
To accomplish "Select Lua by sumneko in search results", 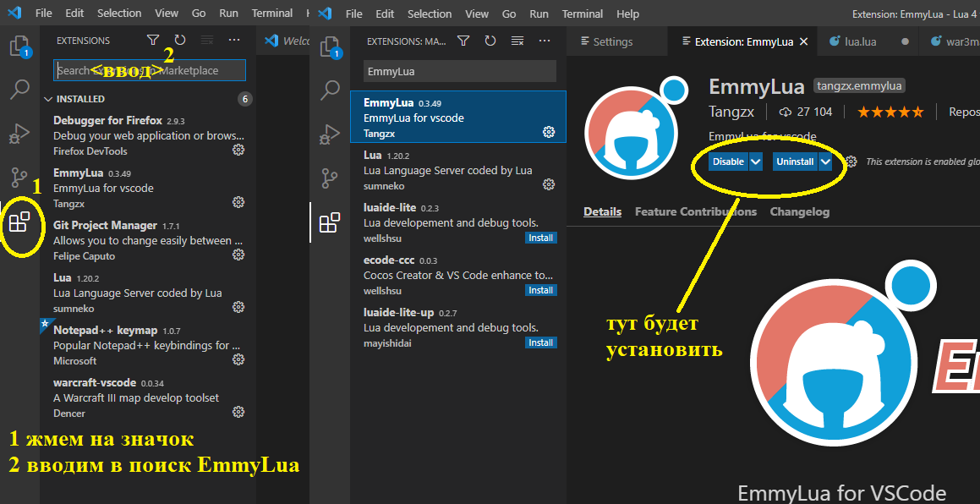I will 458,169.
